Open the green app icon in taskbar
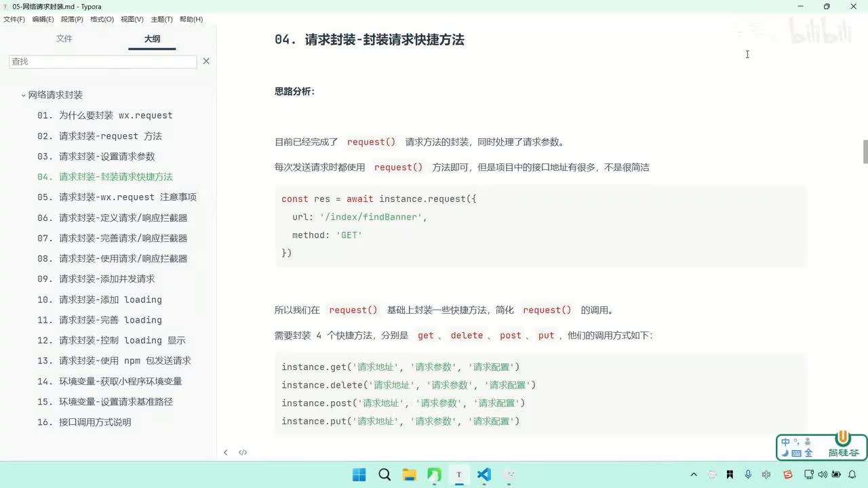This screenshot has height=488, width=868. tap(434, 474)
